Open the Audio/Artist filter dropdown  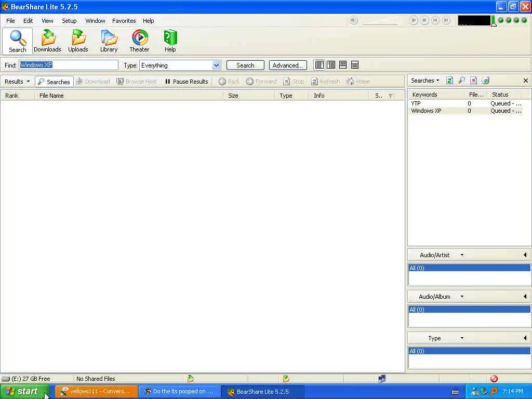[x=462, y=255]
